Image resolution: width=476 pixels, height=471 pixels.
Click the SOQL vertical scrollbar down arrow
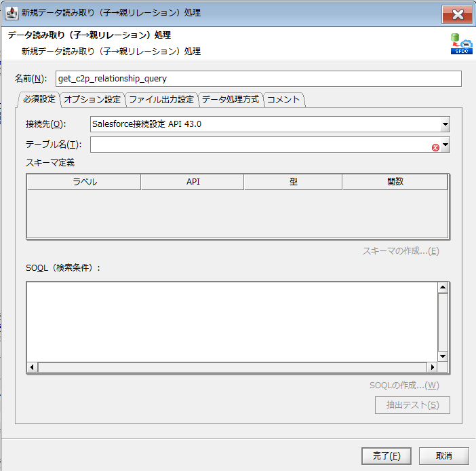pos(443,356)
